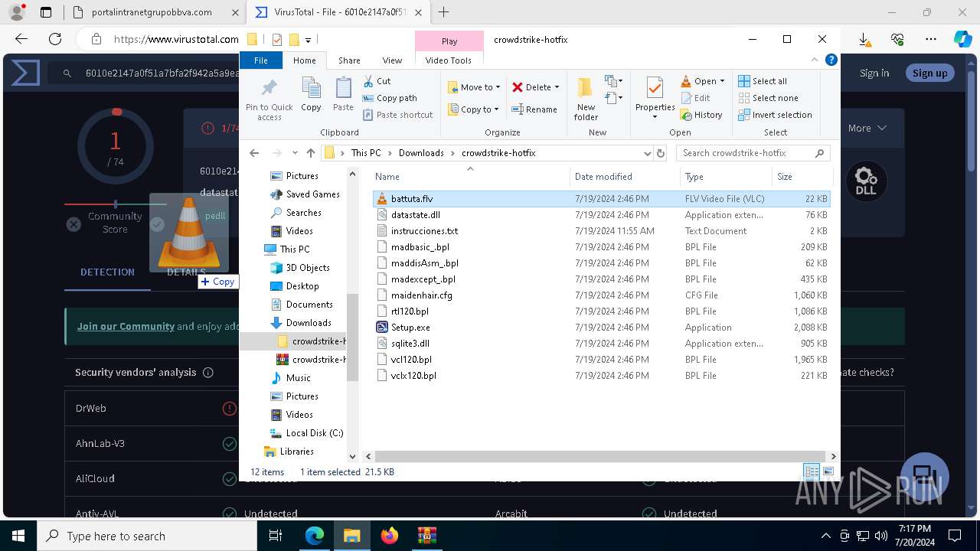Open Explorer help question icon
Viewport: 980px width, 551px height.
[831, 60]
